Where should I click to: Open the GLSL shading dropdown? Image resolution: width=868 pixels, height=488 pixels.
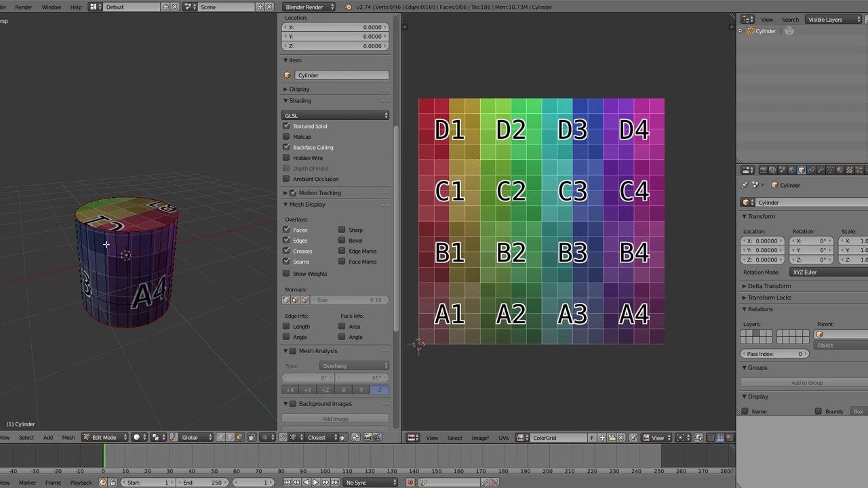coord(336,115)
